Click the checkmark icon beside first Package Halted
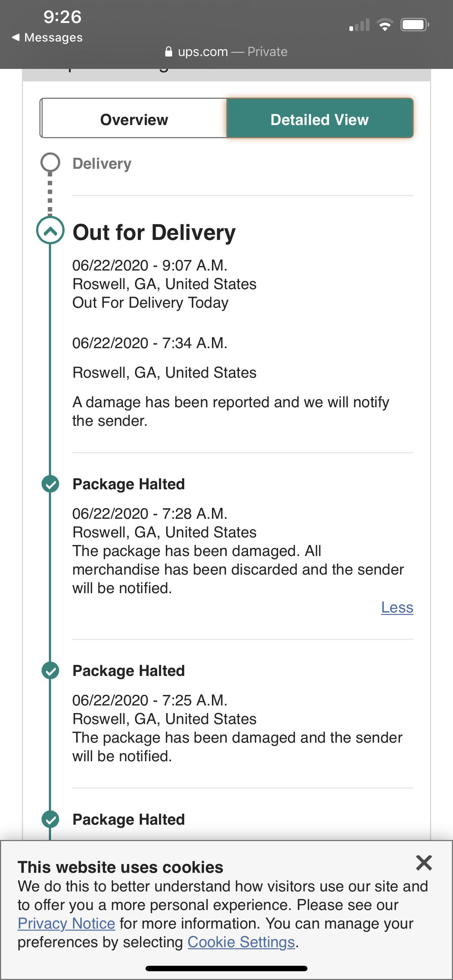Screen dimensions: 453x980 (x=51, y=484)
